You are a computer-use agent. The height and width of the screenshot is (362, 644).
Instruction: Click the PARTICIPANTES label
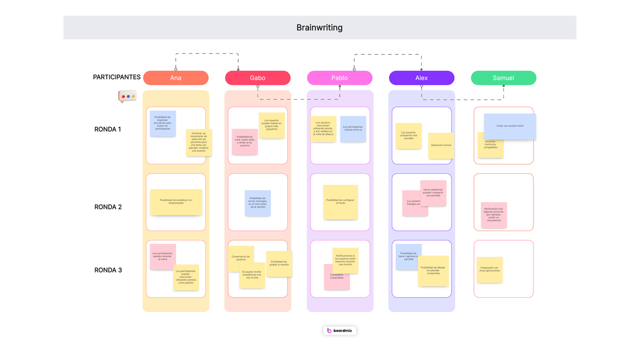click(117, 77)
